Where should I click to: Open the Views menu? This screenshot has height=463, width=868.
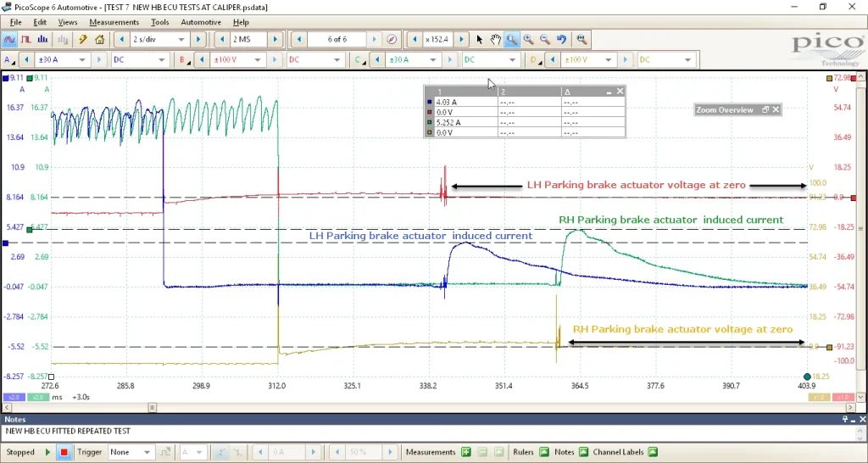(68, 22)
